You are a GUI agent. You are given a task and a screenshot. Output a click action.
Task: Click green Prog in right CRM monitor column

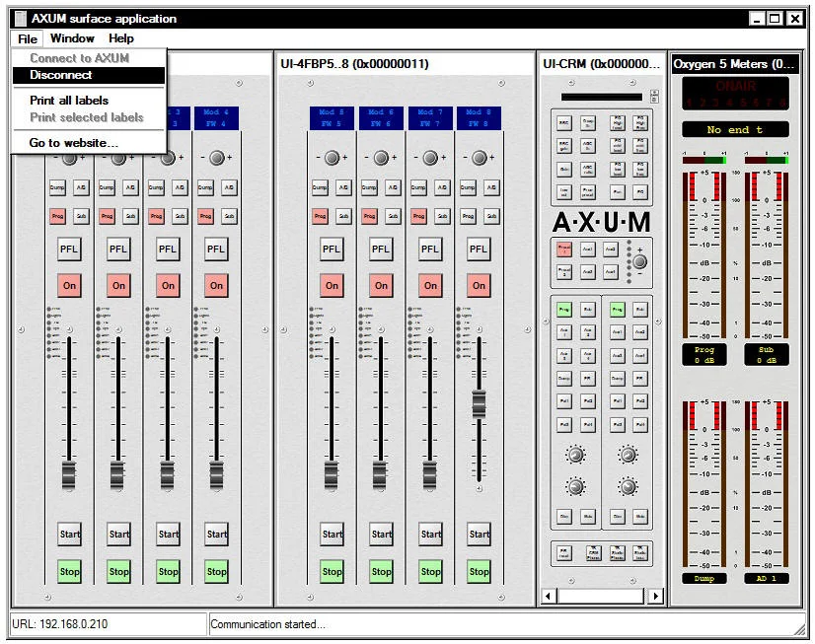pyautogui.click(x=618, y=310)
